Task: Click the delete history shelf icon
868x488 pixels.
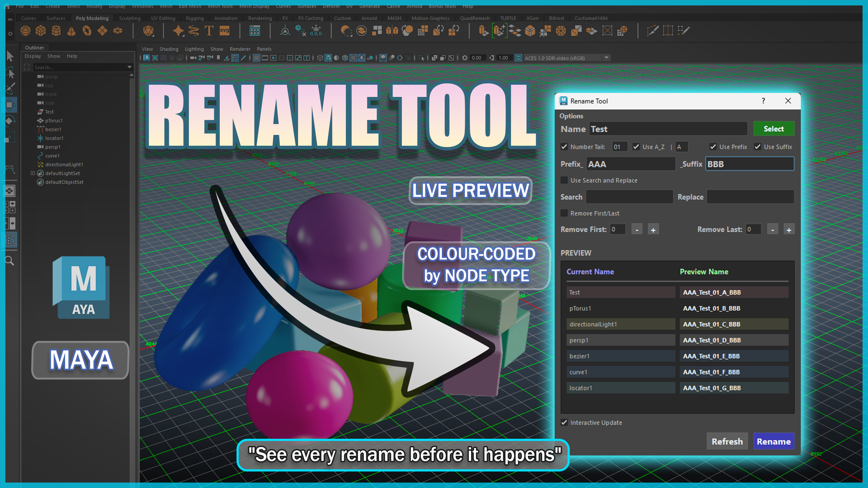Action: pyautogui.click(x=300, y=31)
